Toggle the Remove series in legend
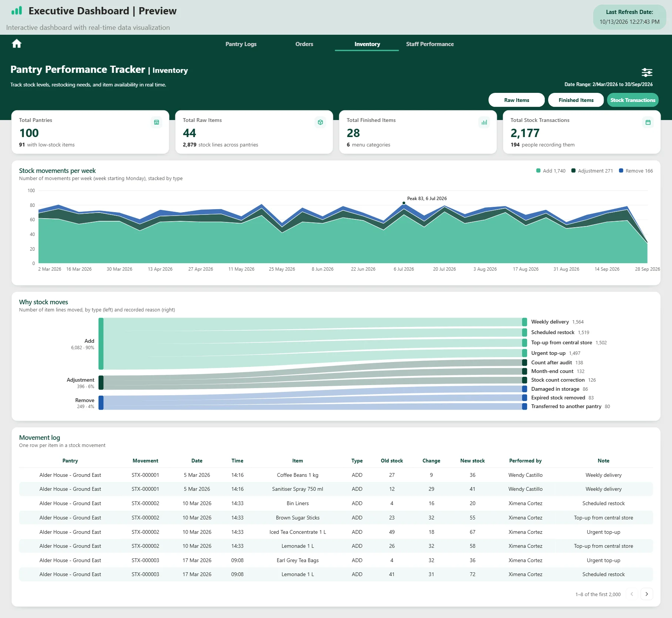This screenshot has width=672, height=618. tap(636, 171)
